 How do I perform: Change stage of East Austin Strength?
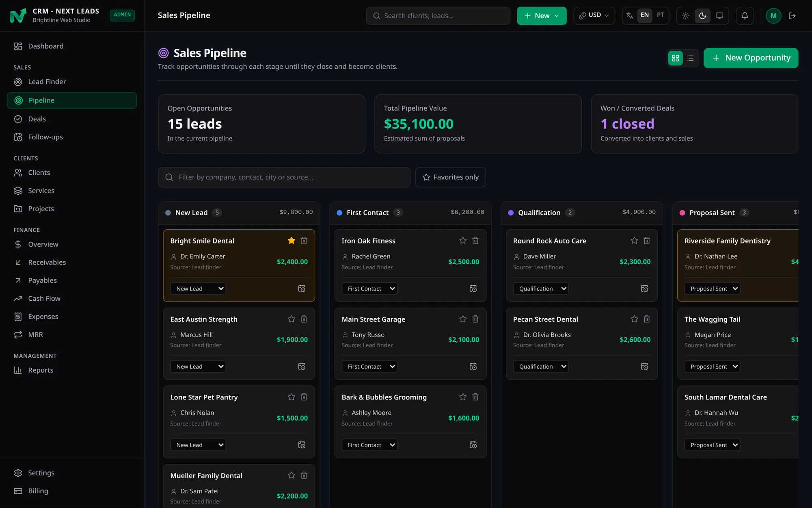click(x=198, y=367)
